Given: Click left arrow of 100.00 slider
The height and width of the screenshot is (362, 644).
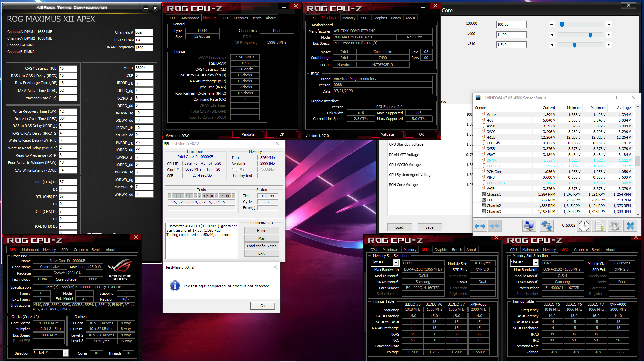Looking at the screenshot, I should click(552, 24).
